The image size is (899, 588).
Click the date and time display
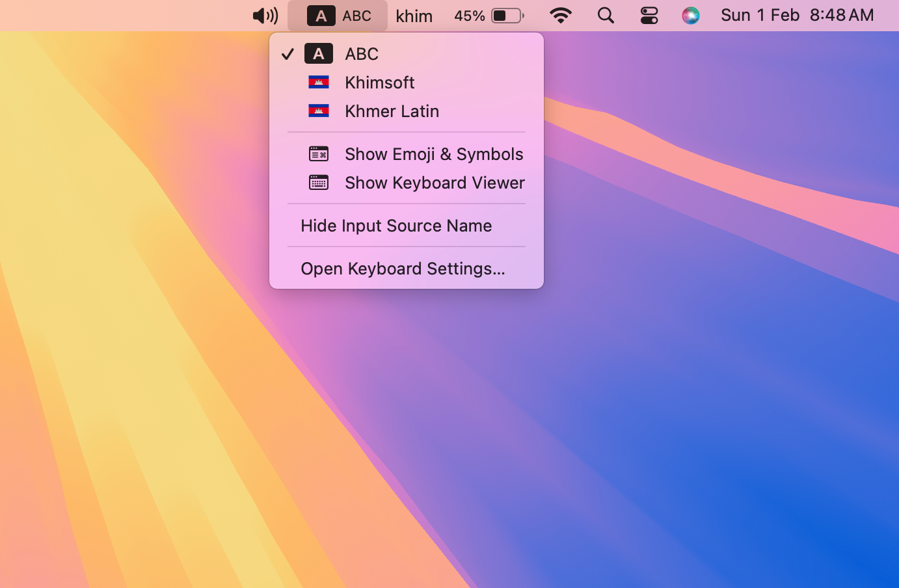click(x=796, y=15)
